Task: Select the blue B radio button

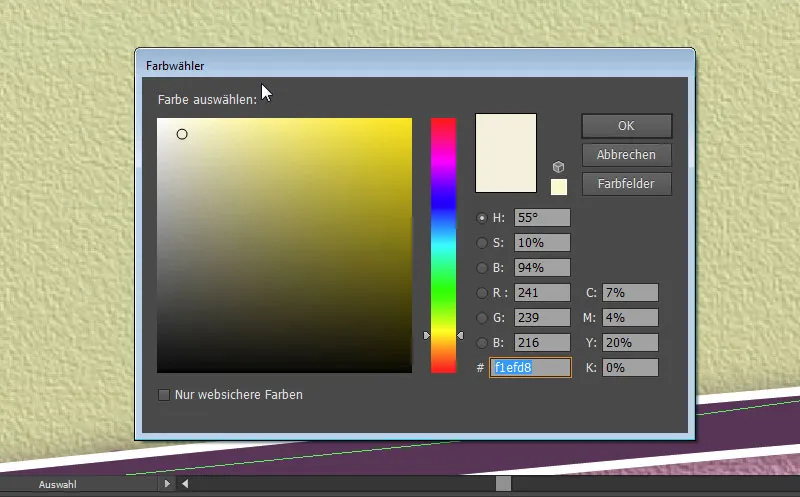Action: point(482,343)
